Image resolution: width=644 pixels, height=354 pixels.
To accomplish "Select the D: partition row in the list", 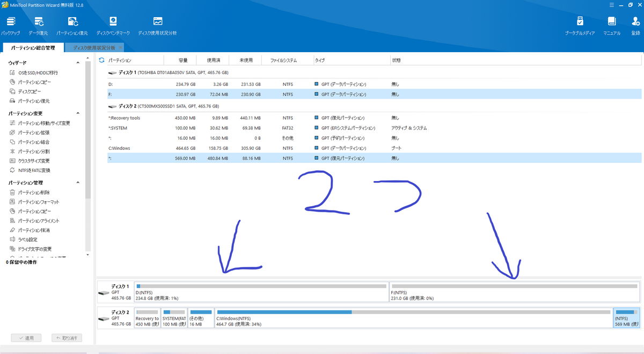I will [x=375, y=84].
